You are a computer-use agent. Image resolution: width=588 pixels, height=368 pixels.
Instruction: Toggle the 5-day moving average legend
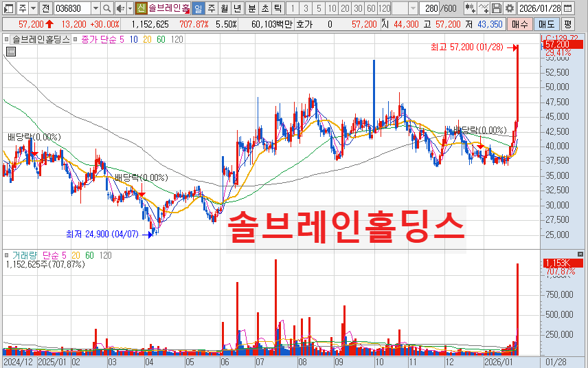[122, 39]
